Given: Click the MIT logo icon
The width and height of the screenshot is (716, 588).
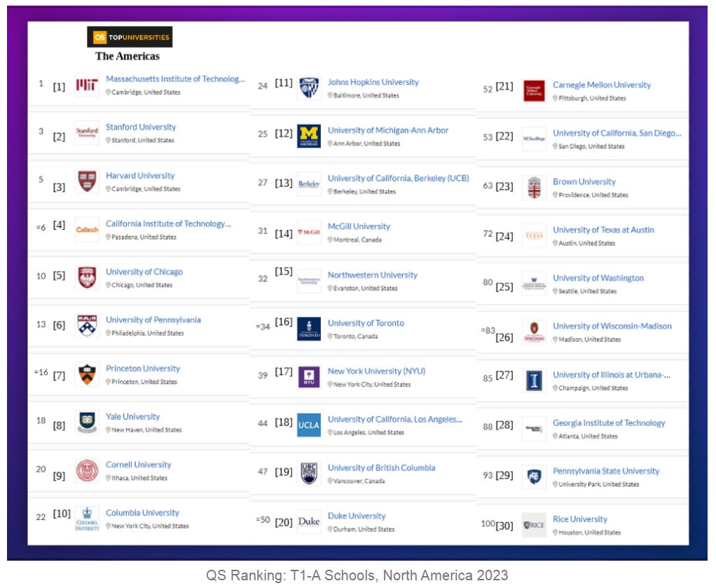Looking at the screenshot, I should click(87, 85).
